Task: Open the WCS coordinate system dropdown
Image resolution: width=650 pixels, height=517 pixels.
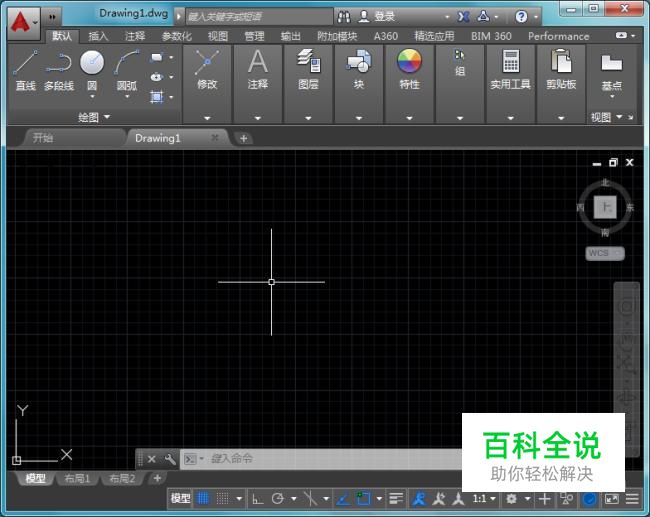Action: (605, 253)
